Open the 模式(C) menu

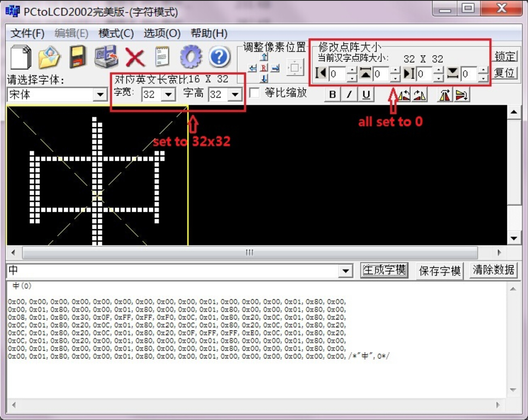click(x=116, y=33)
